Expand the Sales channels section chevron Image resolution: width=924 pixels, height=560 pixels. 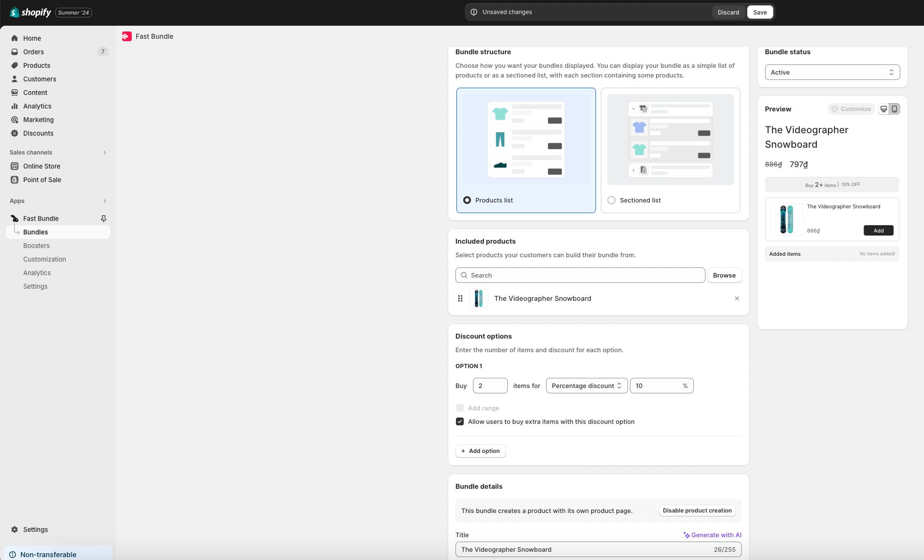(x=105, y=153)
